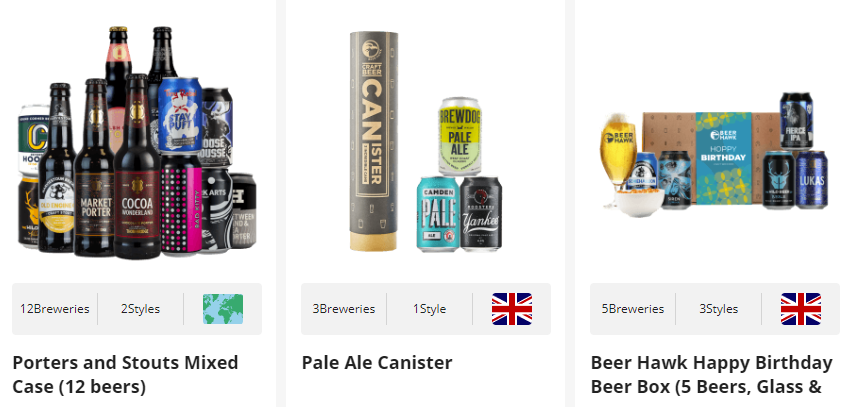The height and width of the screenshot is (407, 851).
Task: Click the 5 Breweries label
Action: (633, 309)
